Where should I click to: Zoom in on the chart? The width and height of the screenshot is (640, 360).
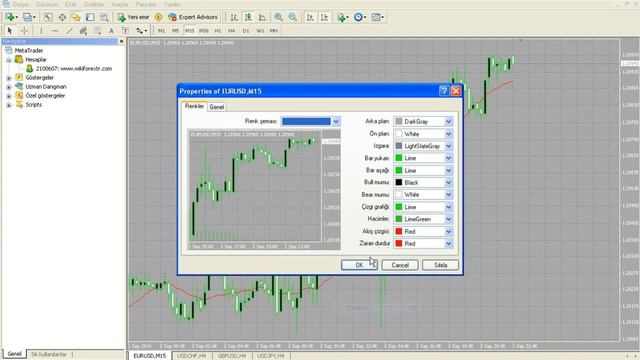click(278, 17)
